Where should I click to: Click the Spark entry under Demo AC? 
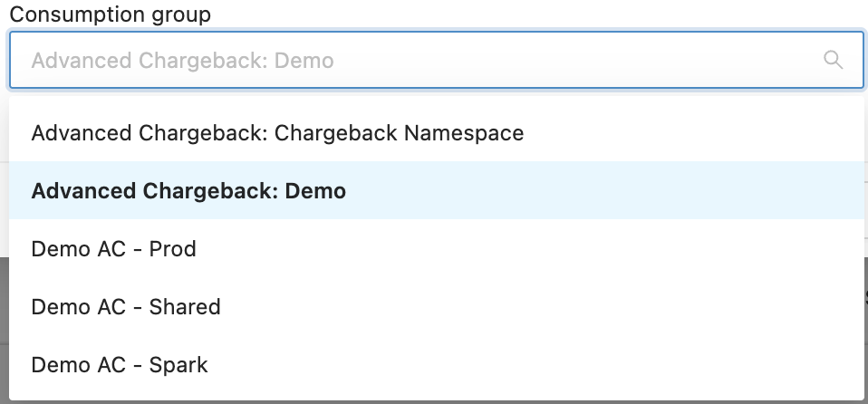pos(120,365)
